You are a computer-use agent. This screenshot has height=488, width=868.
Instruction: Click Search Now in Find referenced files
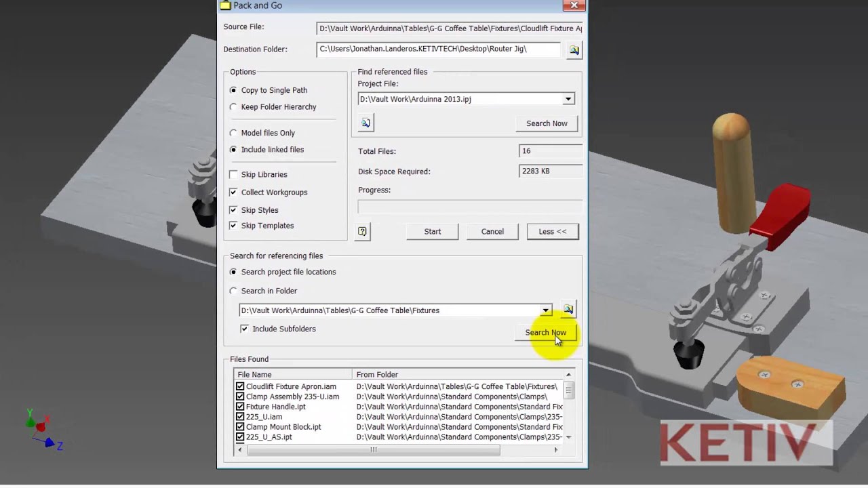[547, 123]
